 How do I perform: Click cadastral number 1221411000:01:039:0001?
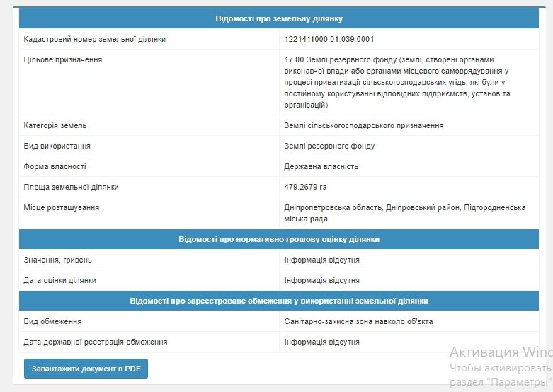tap(329, 40)
